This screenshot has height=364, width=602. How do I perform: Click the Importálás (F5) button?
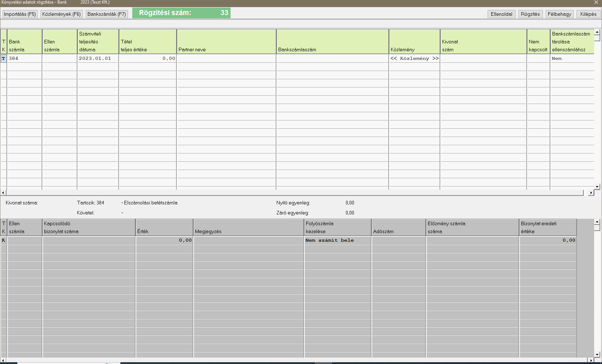(20, 14)
